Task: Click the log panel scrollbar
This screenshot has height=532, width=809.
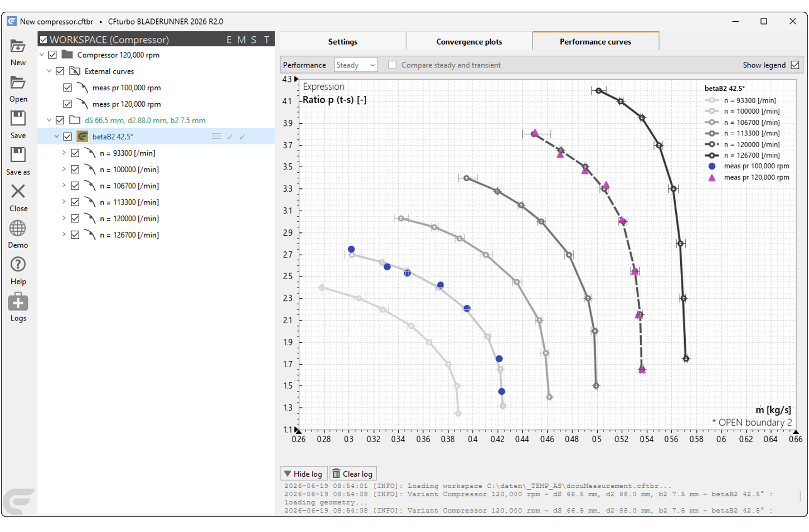Action: [800, 495]
